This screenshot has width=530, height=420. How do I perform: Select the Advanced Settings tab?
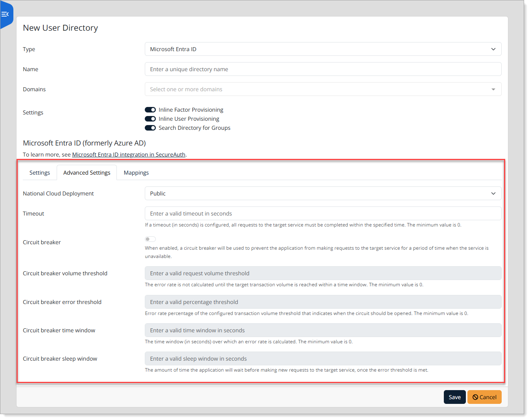[x=87, y=173]
